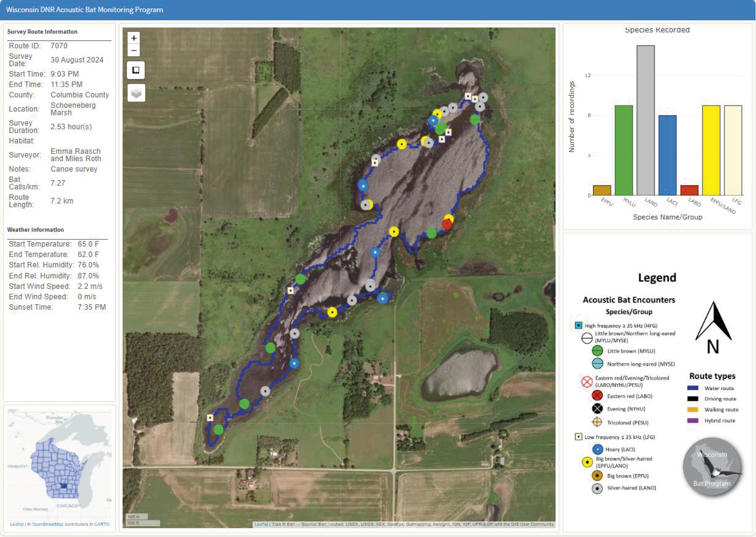The width and height of the screenshot is (756, 537).
Task: Select the Eastern red (LABO) legend icon
Action: click(x=597, y=396)
